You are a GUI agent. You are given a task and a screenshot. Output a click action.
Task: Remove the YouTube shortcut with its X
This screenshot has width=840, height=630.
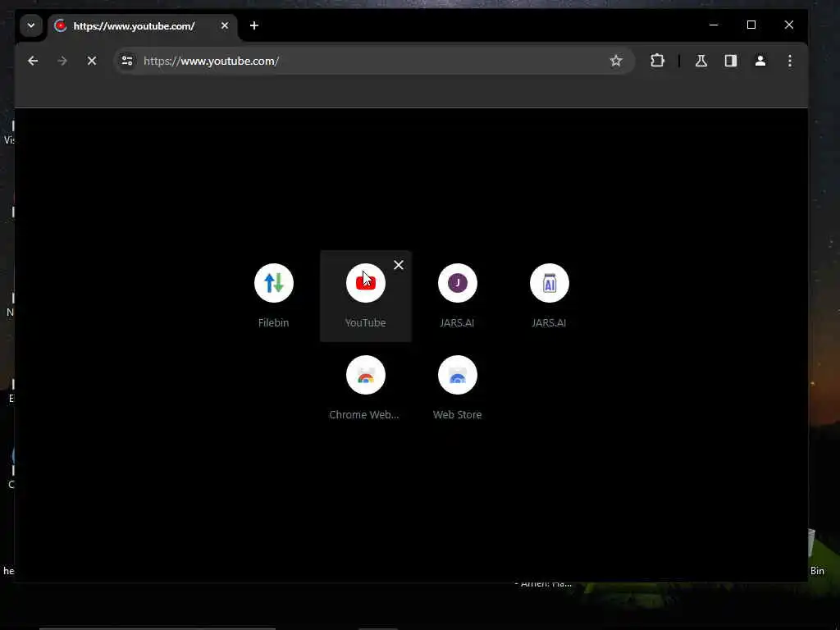pyautogui.click(x=399, y=265)
